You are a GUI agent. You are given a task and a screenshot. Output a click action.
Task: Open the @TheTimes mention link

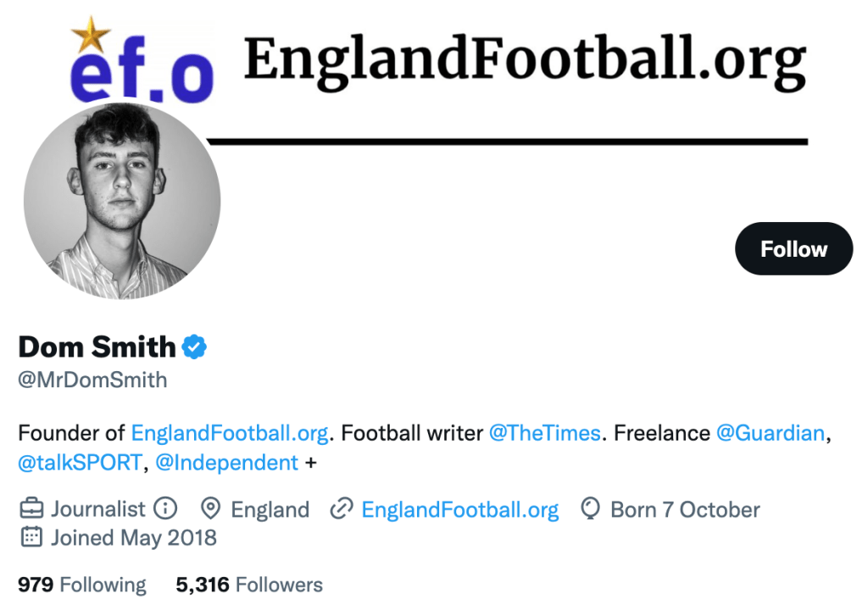[x=544, y=433]
